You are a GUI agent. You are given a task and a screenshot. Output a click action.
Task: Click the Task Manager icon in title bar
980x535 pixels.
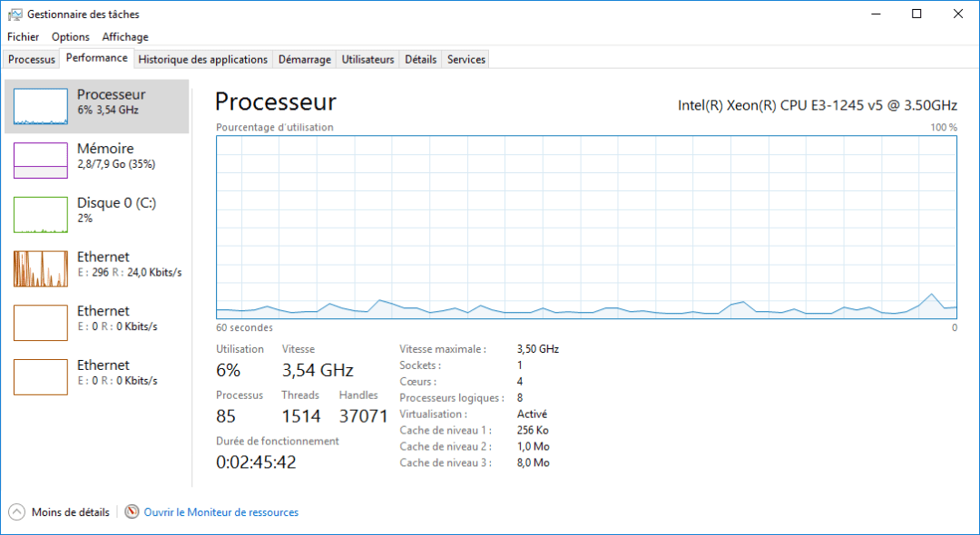click(x=15, y=15)
